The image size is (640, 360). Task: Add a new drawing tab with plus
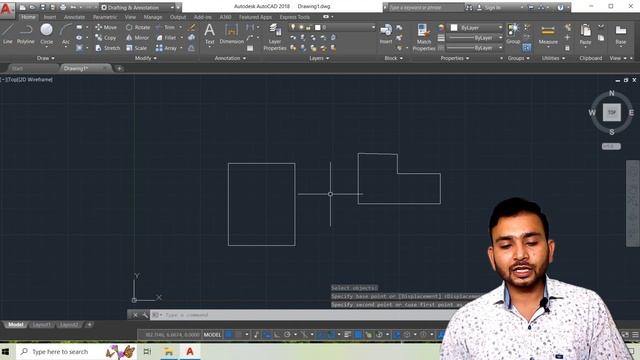[119, 69]
